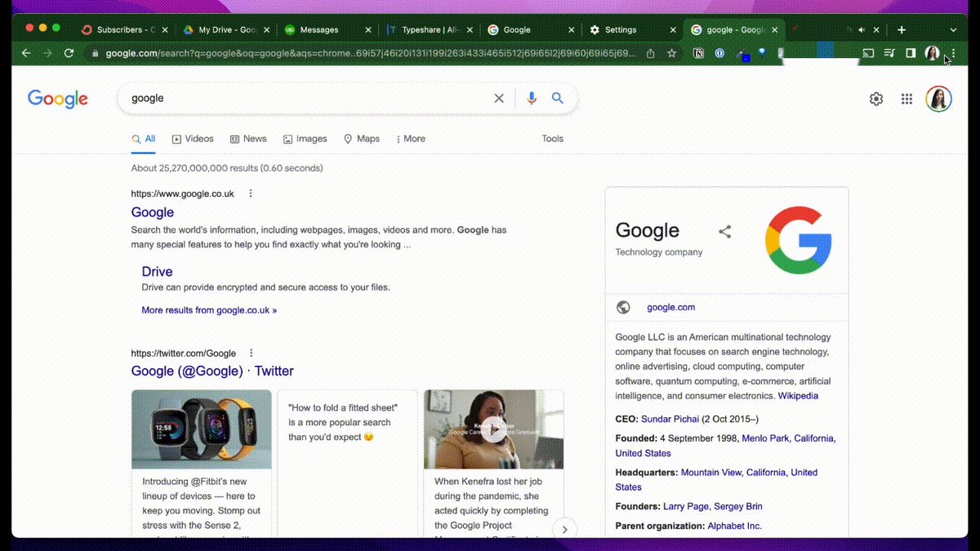980x551 pixels.
Task: Submit search with magnifying glass icon
Action: (558, 98)
